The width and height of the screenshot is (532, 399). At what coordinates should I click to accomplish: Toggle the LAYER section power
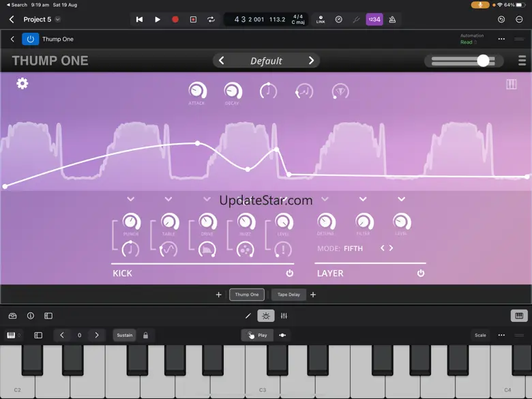click(421, 273)
